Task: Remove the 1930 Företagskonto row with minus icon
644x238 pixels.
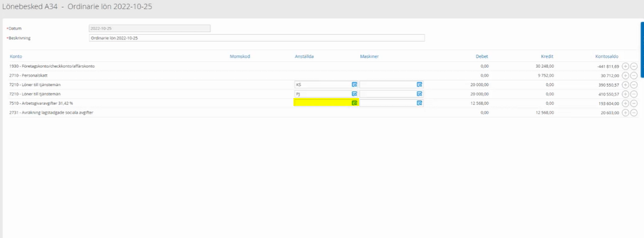Action: pos(634,66)
